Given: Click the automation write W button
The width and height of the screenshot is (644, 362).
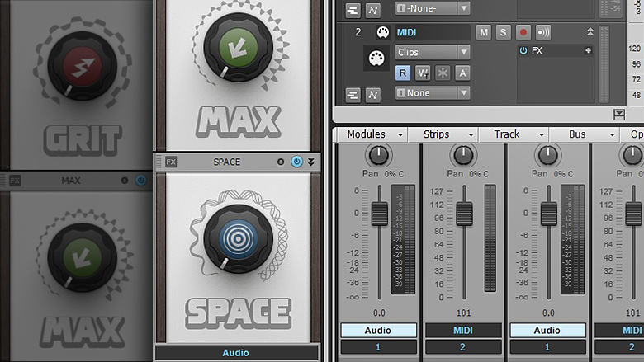Looking at the screenshot, I should [x=423, y=73].
